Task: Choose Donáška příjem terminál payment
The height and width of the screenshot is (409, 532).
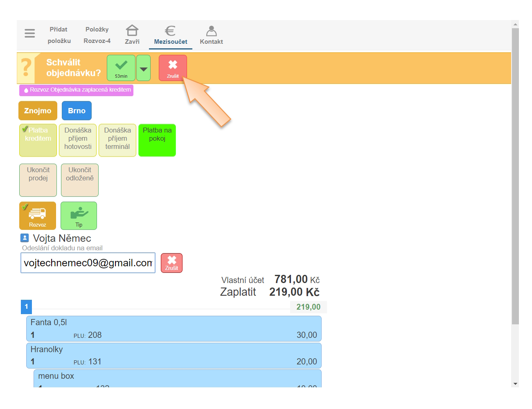Action: coord(117,140)
